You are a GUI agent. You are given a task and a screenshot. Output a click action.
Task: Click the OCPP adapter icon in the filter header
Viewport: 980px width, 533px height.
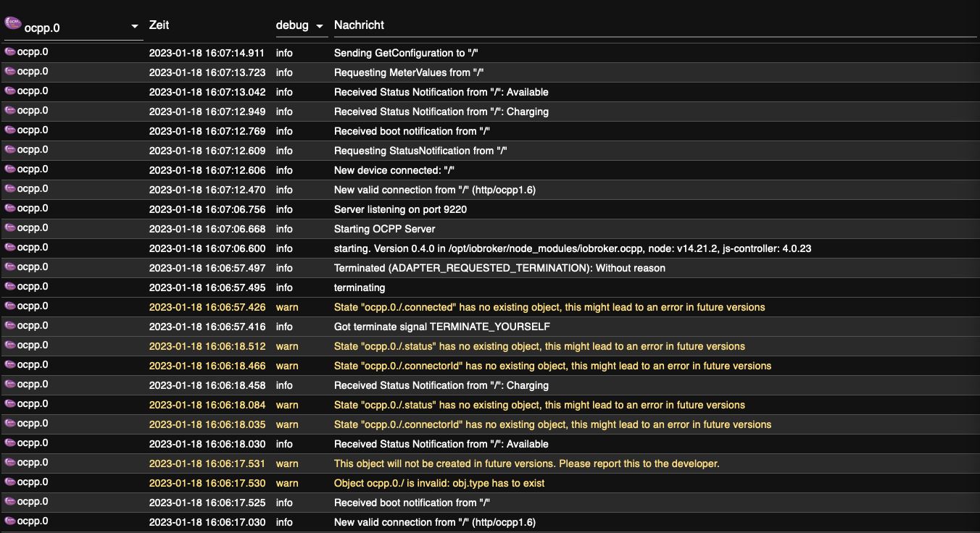13,23
